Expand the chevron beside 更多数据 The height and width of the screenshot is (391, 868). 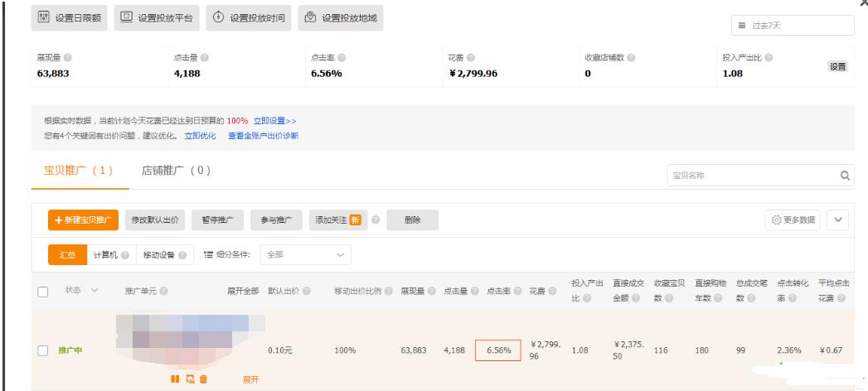click(x=837, y=220)
